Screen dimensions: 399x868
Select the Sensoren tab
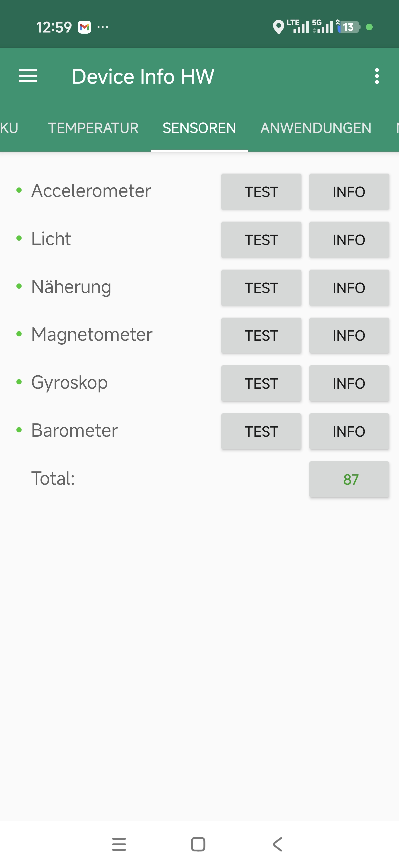click(199, 128)
